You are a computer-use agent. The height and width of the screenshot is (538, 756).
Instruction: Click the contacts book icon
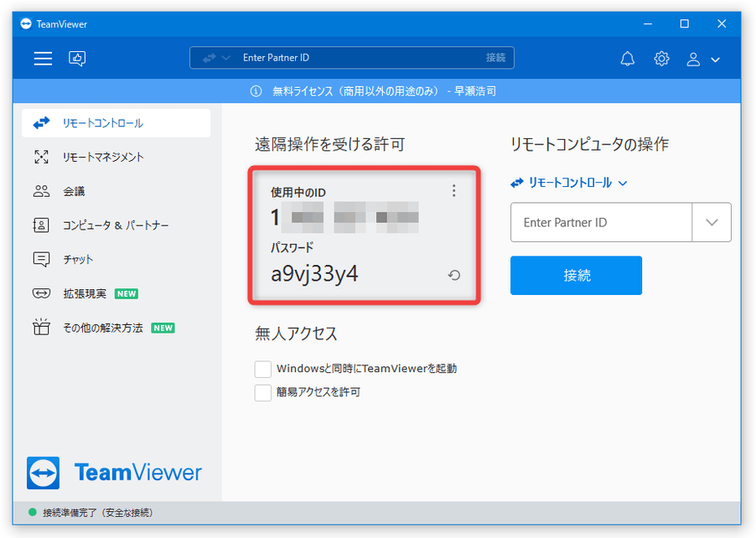tap(41, 225)
